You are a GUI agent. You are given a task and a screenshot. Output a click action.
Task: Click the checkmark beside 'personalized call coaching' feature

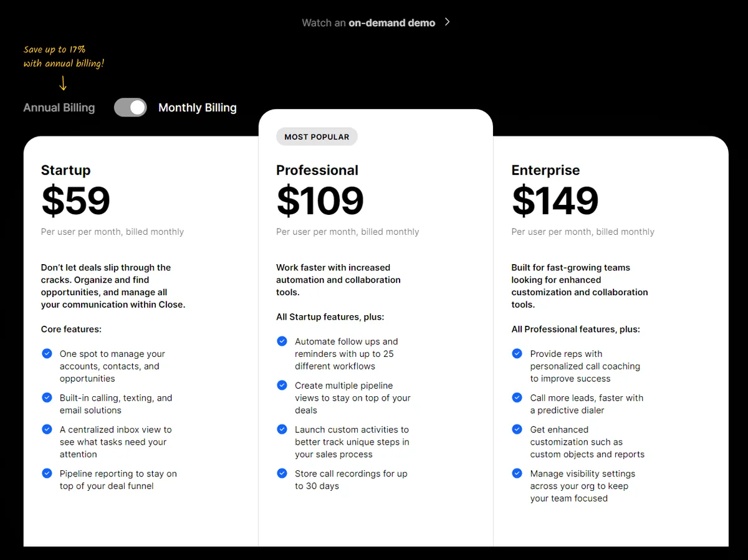pos(517,353)
